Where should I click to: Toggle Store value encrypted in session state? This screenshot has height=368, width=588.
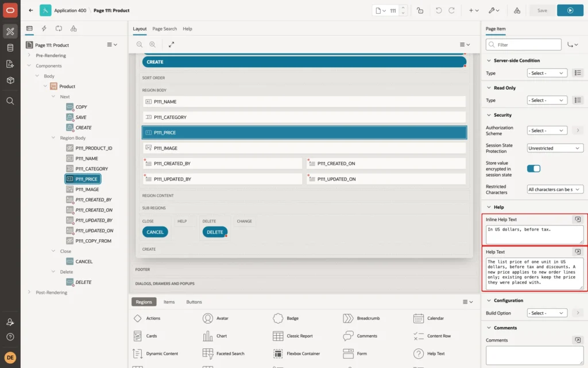tap(533, 168)
